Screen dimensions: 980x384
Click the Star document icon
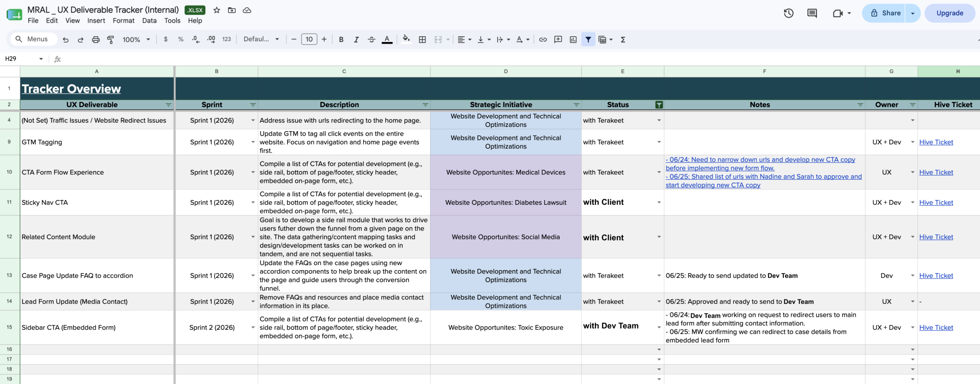click(x=217, y=10)
